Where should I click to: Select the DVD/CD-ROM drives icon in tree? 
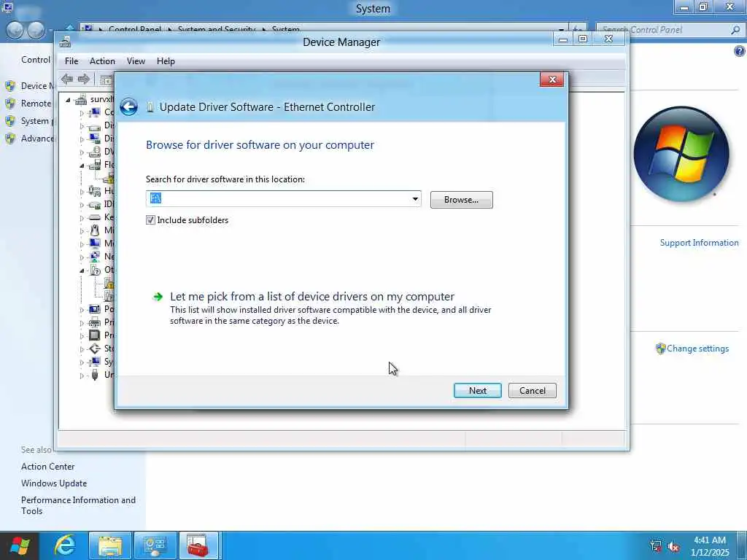[x=95, y=152]
